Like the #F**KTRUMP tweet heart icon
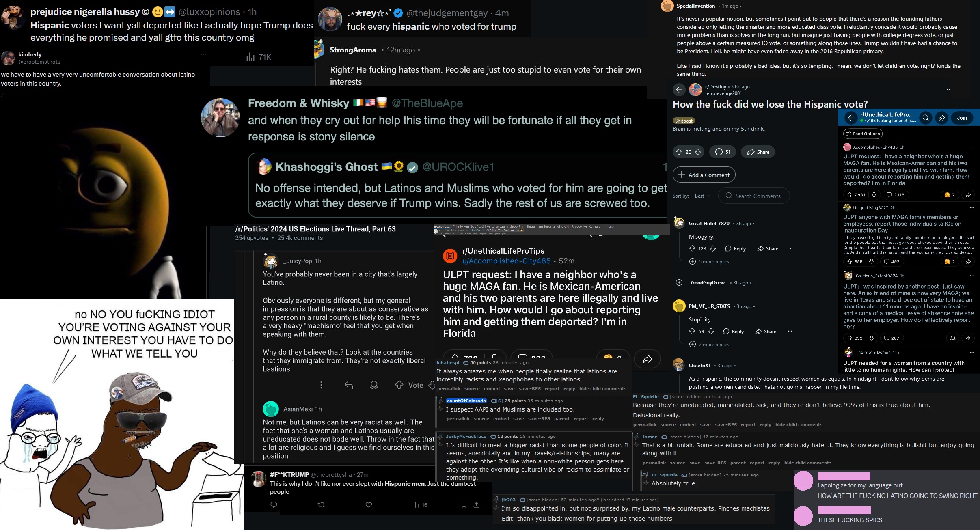980x530 pixels. point(369,505)
